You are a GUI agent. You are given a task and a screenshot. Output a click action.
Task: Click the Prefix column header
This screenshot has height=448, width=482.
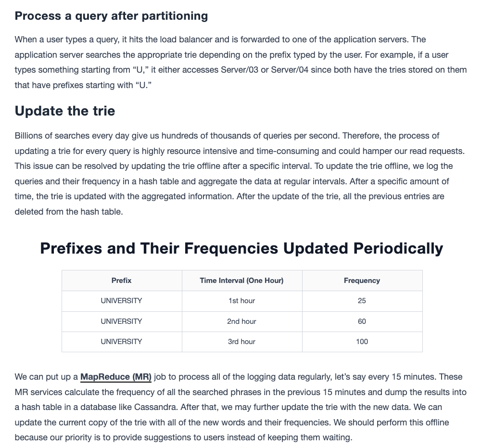click(121, 281)
